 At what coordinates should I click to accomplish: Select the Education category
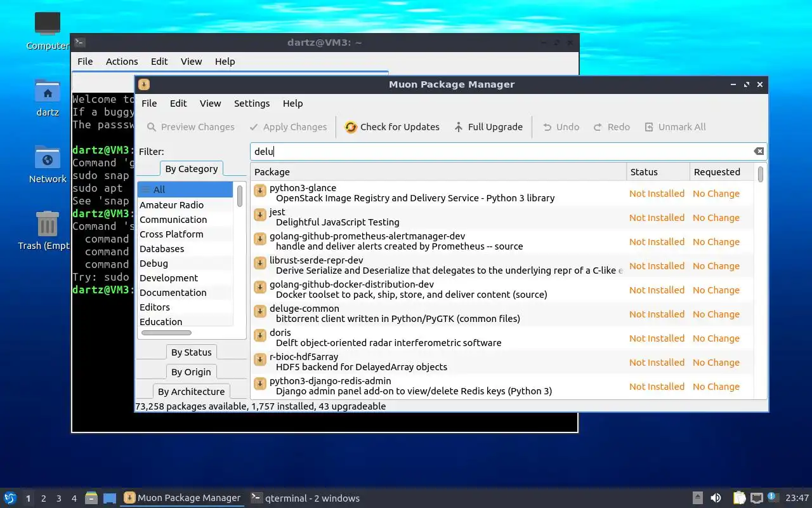186,322
